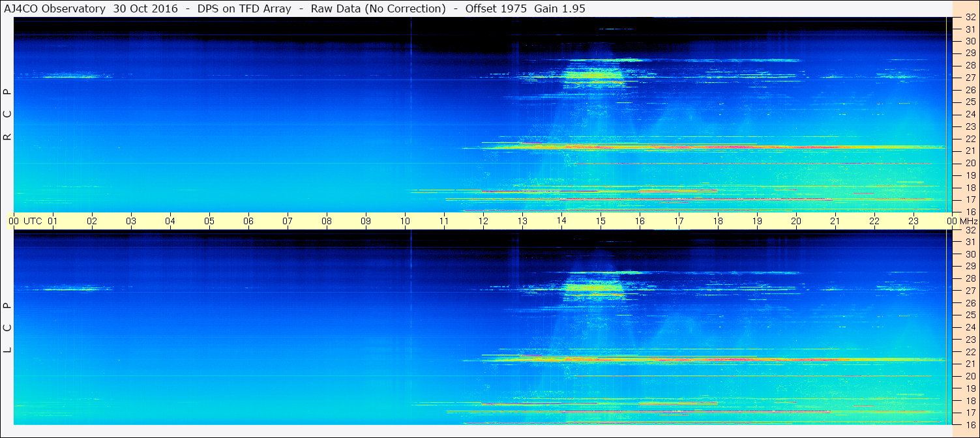This screenshot has height=438, width=980.
Task: Click the AJ4CO Observatory title text
Action: pyautogui.click(x=55, y=8)
